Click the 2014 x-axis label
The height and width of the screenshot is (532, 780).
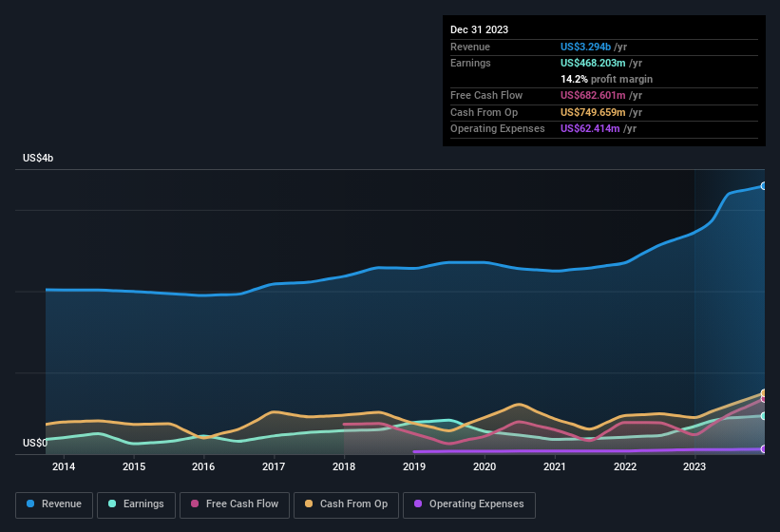point(64,466)
